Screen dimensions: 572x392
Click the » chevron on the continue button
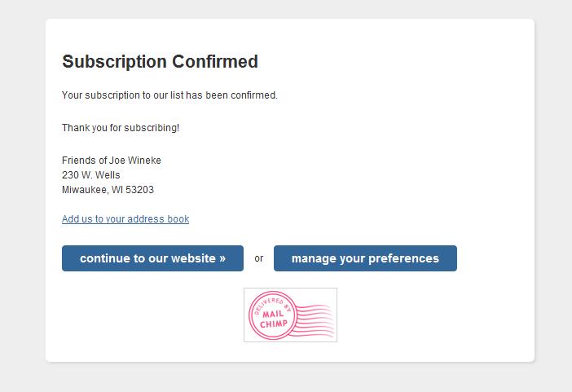(222, 258)
